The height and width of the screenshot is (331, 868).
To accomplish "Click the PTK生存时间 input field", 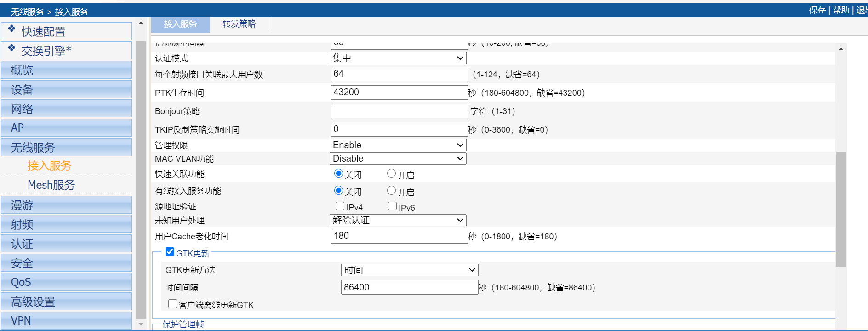I will 399,93.
